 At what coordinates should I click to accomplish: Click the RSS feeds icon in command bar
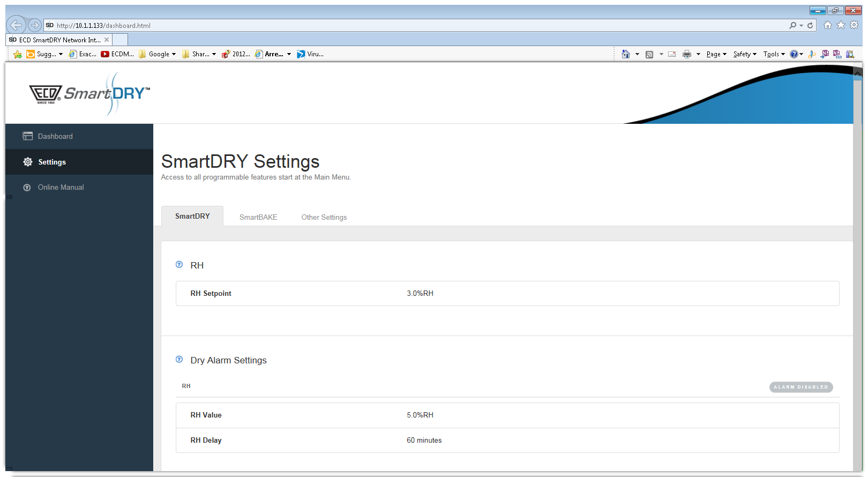(649, 54)
